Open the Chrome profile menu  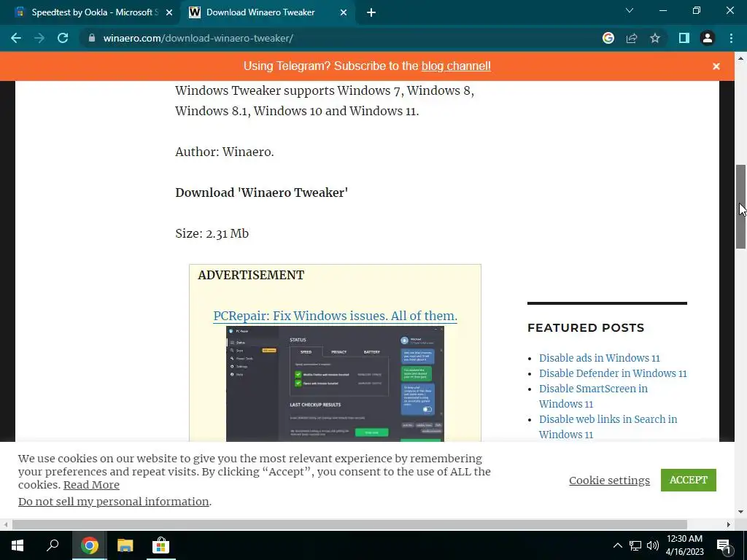tap(708, 38)
